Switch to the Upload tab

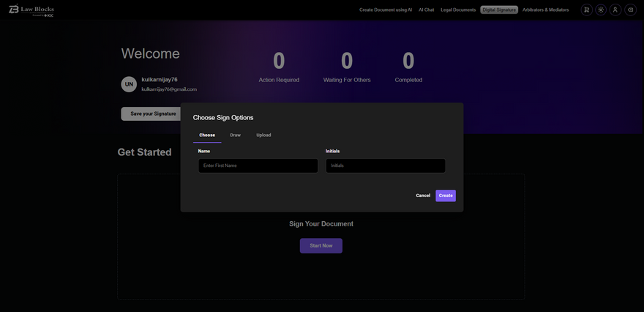point(263,135)
